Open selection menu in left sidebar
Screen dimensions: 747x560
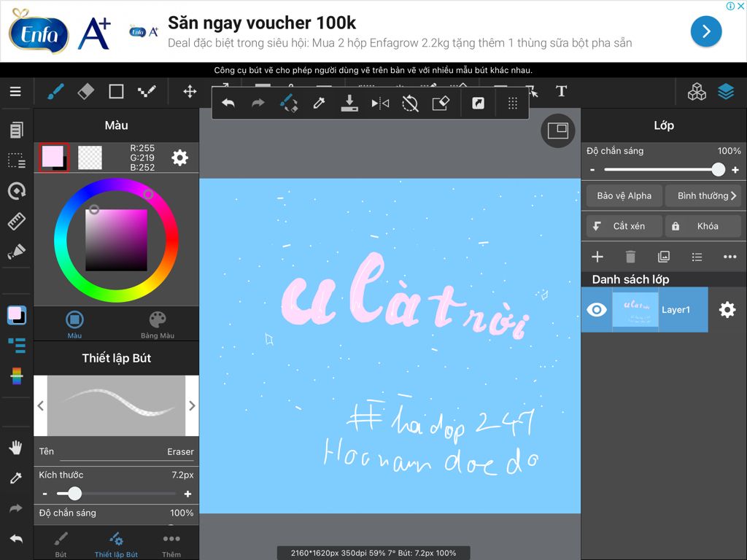(16, 160)
